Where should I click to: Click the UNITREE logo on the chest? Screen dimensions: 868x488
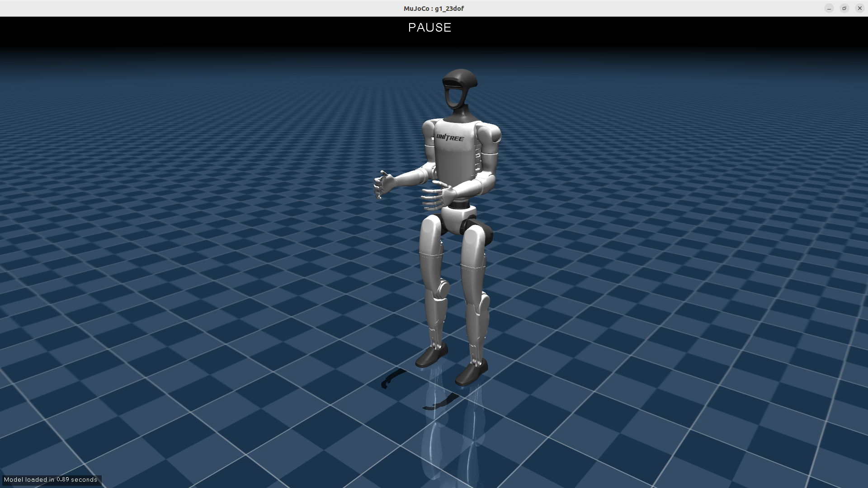tap(450, 137)
